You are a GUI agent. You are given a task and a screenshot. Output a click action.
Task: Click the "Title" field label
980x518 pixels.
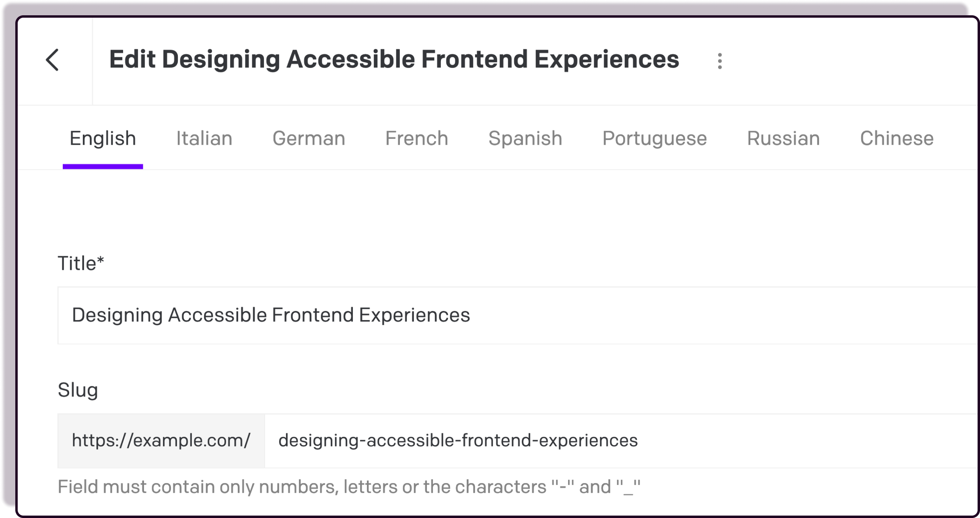76,264
